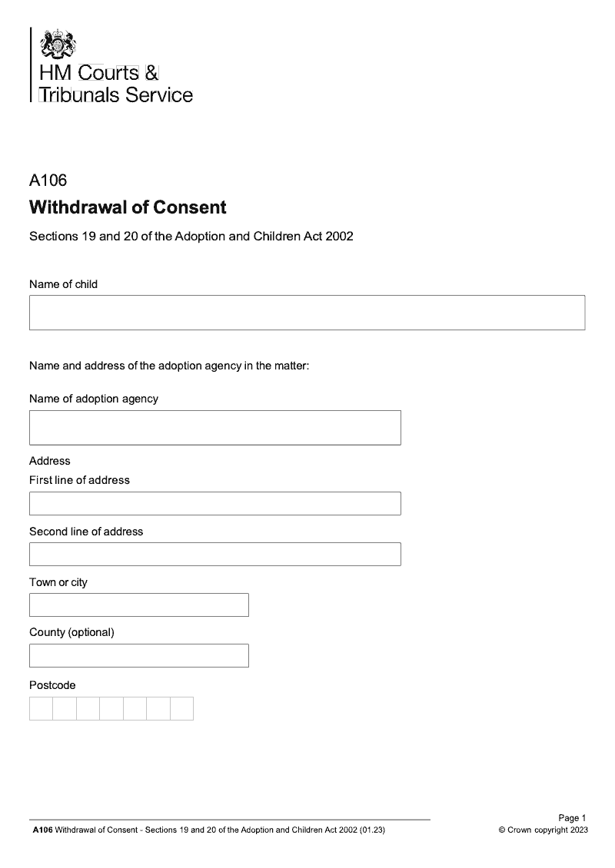Click the Second line of address field

214,555
